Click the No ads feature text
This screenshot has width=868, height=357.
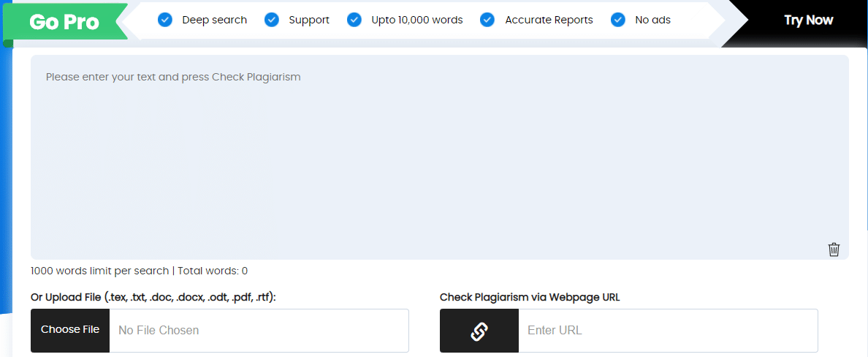pos(652,20)
